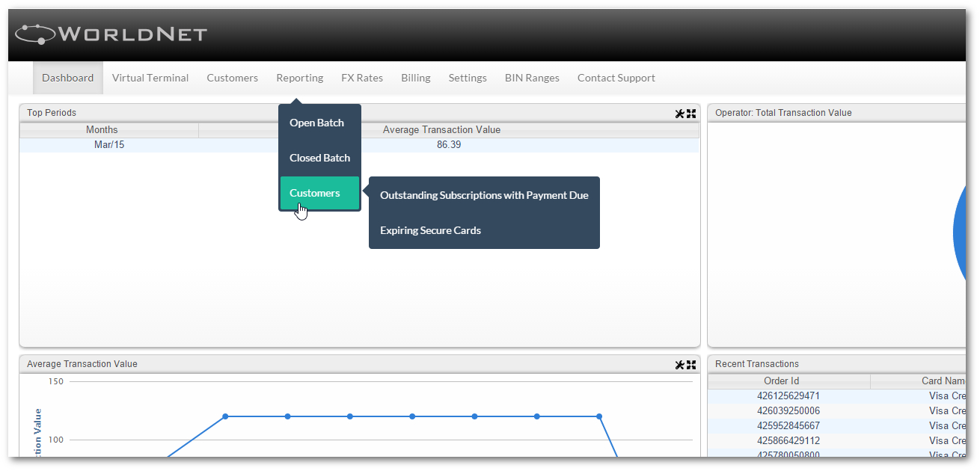Screen dimensions: 980x471
Task: Open the Expiring Secure Cards report
Action: coord(485,230)
